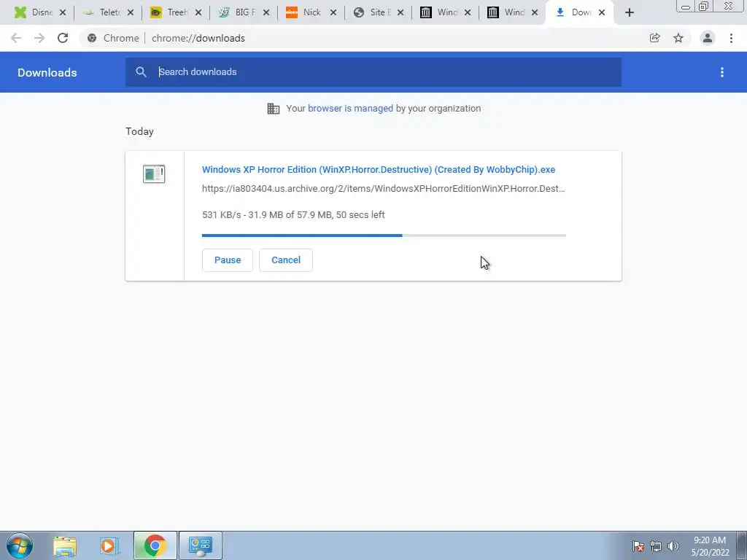This screenshot has height=560, width=747.
Task: Close the Disney tab
Action: click(x=63, y=12)
